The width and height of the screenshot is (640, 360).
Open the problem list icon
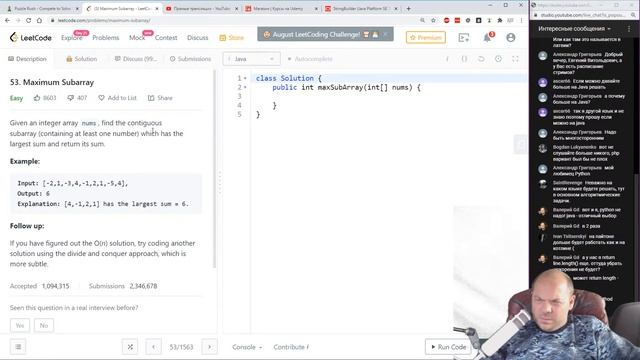pyautogui.click(x=18, y=347)
